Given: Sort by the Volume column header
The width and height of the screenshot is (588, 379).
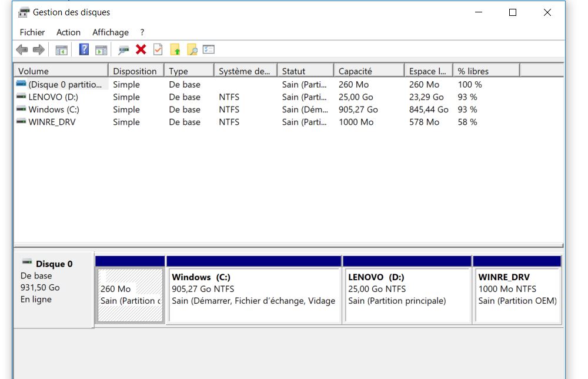Looking at the screenshot, I should click(x=61, y=71).
